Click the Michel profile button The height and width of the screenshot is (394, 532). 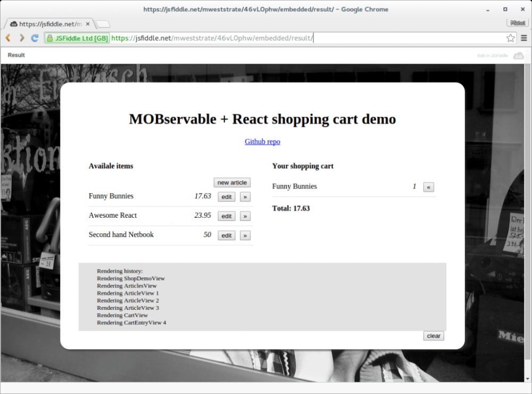click(x=518, y=23)
